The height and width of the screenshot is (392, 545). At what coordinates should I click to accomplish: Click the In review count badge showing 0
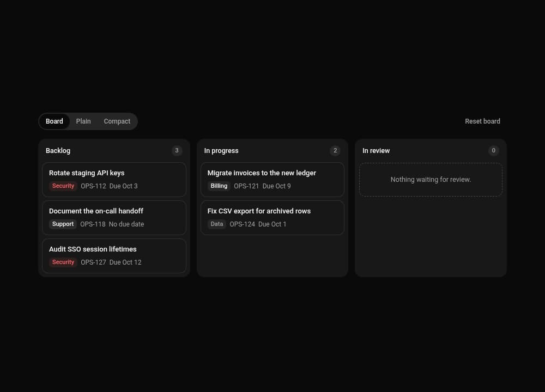(x=494, y=151)
